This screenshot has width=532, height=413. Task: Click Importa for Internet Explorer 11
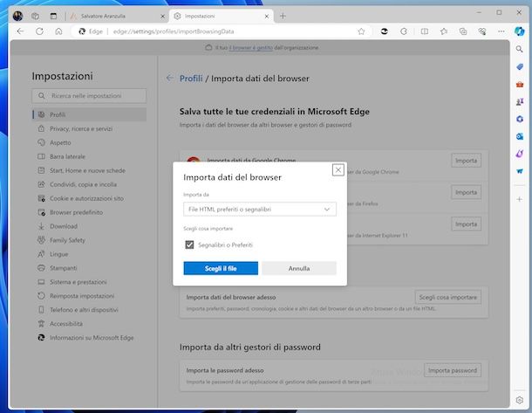tap(467, 224)
